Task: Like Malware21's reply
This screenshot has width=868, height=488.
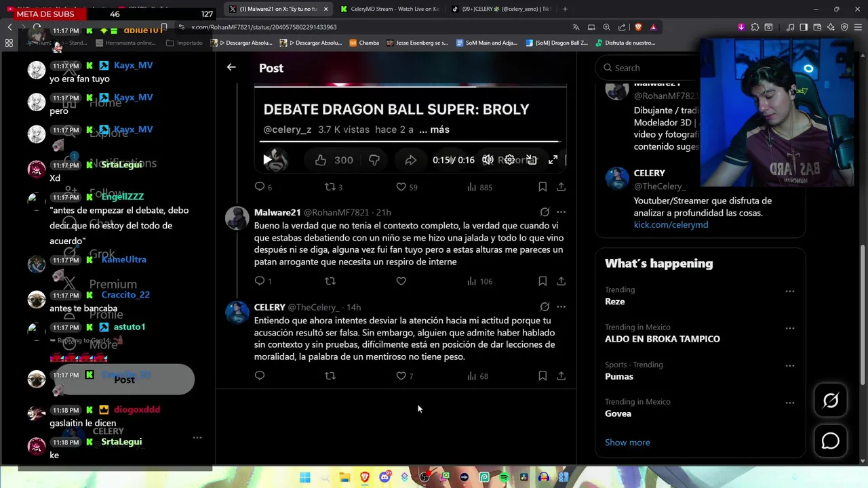Action: [401, 281]
